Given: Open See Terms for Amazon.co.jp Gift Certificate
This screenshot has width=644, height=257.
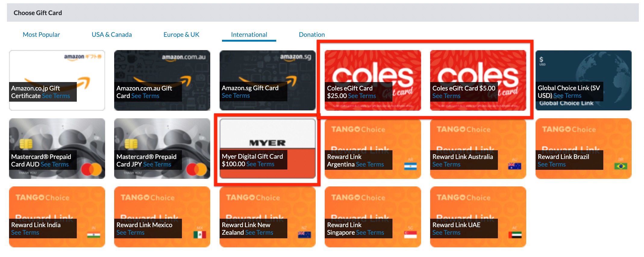Looking at the screenshot, I should coord(56,96).
